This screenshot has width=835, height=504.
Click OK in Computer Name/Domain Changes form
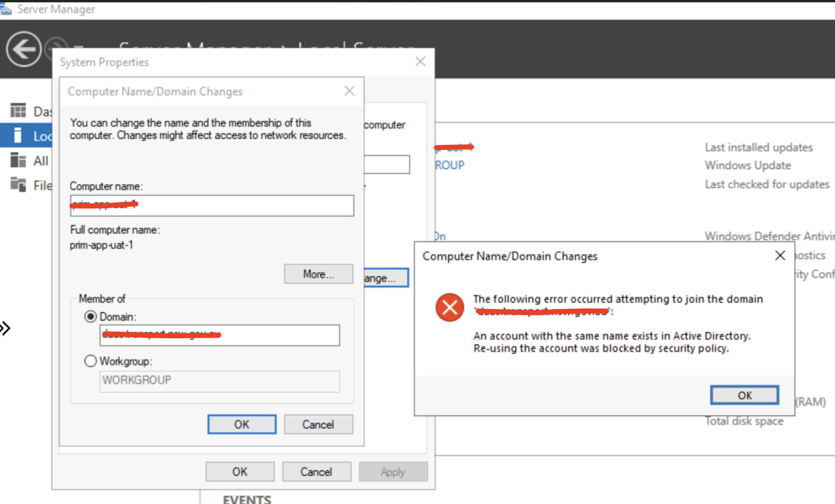tap(242, 424)
